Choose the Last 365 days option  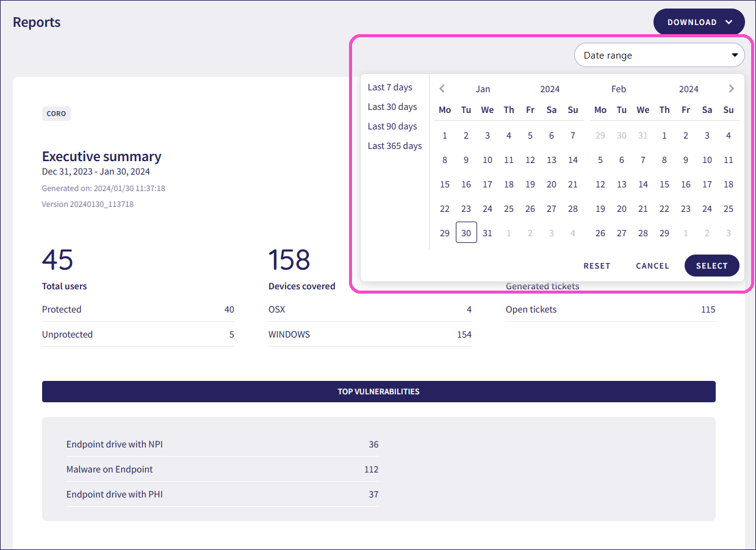point(395,146)
